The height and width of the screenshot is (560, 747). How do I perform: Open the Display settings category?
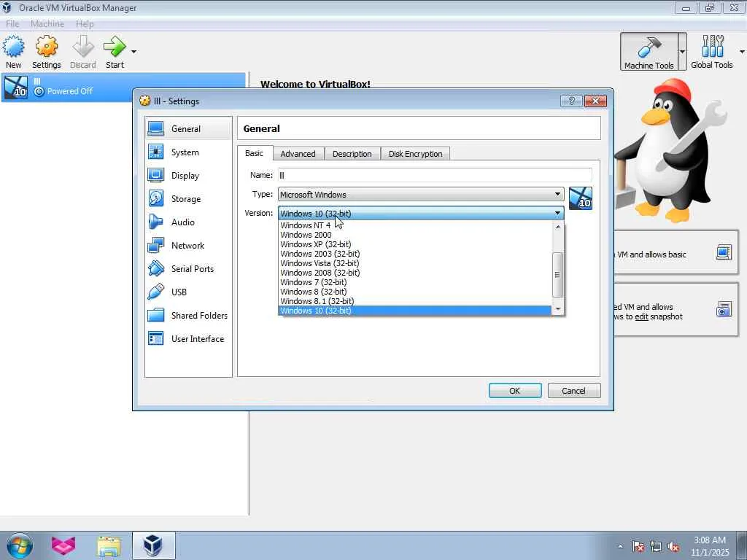(188, 176)
